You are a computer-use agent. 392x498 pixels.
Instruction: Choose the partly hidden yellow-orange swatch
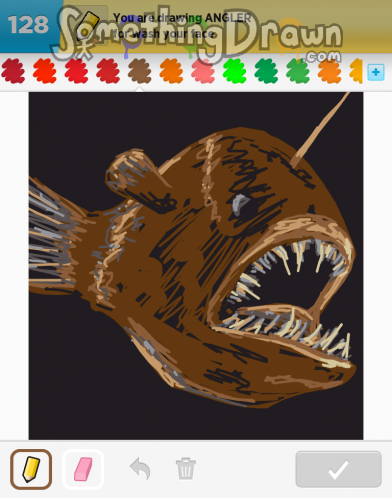coord(356,71)
